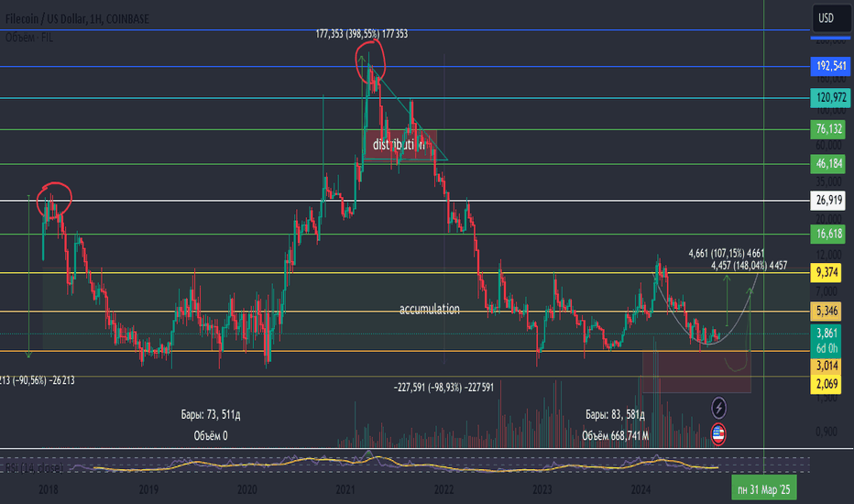Click the 46,184 green price label
The height and width of the screenshot is (504, 854).
pyautogui.click(x=827, y=163)
